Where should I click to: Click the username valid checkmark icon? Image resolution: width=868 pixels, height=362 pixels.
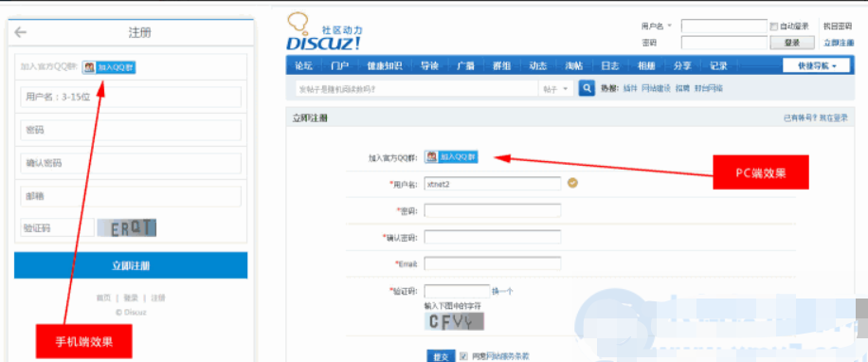click(573, 183)
